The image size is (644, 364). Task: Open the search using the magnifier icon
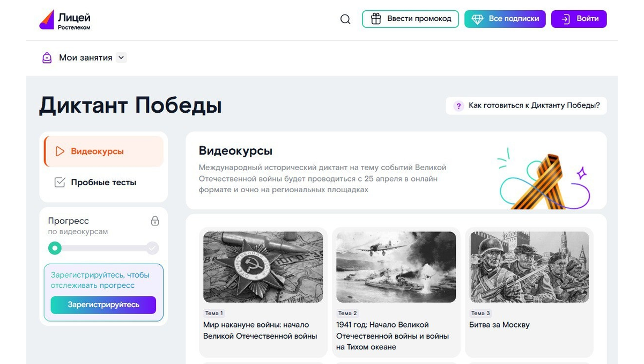pos(345,19)
